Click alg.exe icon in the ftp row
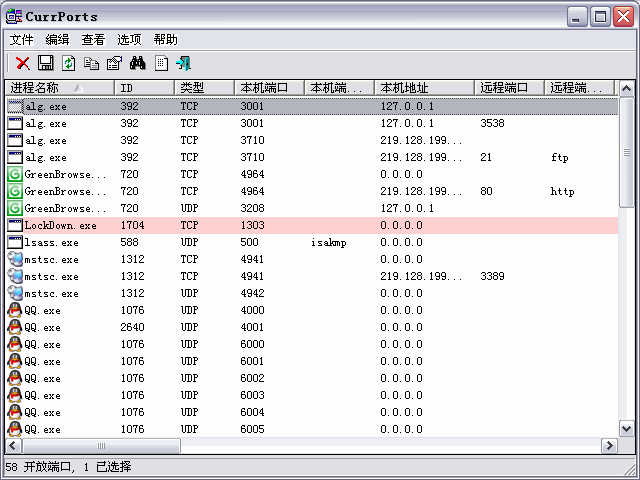This screenshot has height=480, width=640. 15,158
